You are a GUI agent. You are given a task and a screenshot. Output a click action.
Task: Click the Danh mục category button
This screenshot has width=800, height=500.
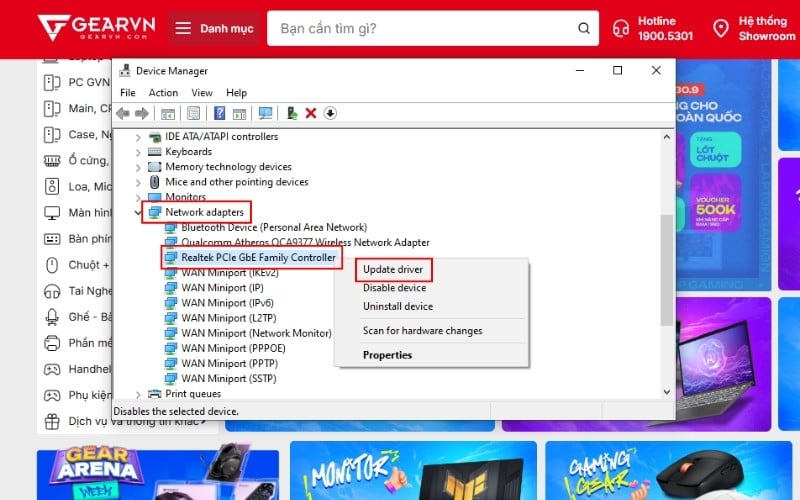click(215, 28)
